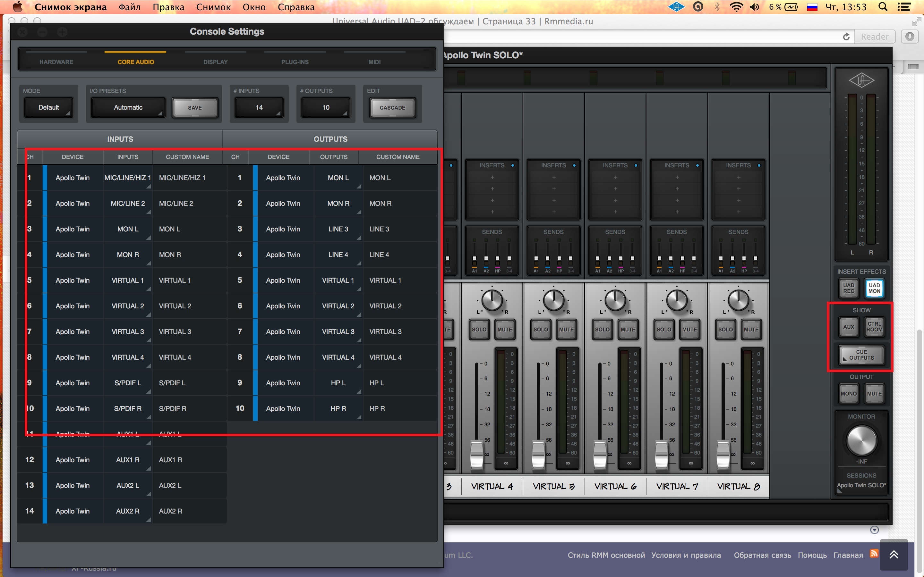The image size is (924, 577).
Task: Open the PLUG-INS settings tab
Action: point(295,62)
